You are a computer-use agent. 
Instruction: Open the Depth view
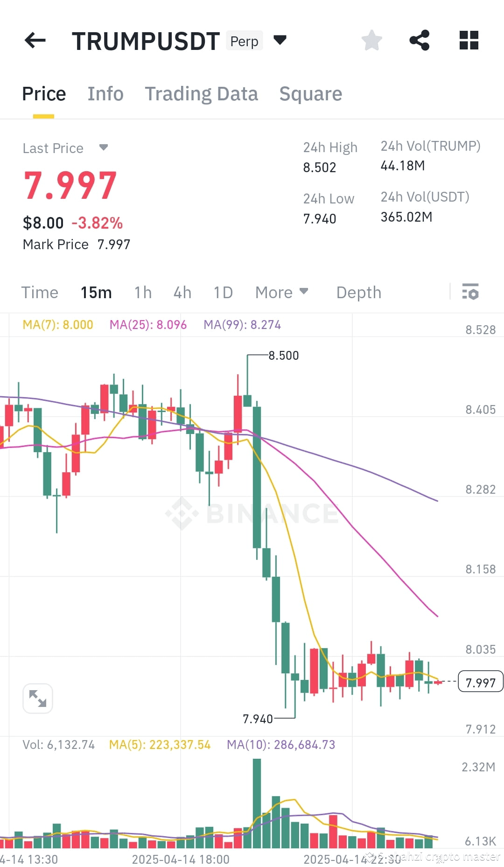point(358,293)
